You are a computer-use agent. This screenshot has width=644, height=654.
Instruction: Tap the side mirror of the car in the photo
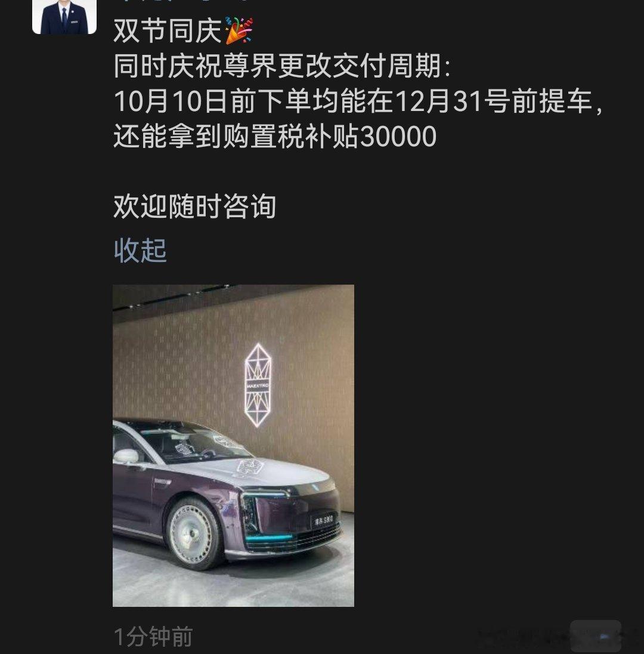126,456
